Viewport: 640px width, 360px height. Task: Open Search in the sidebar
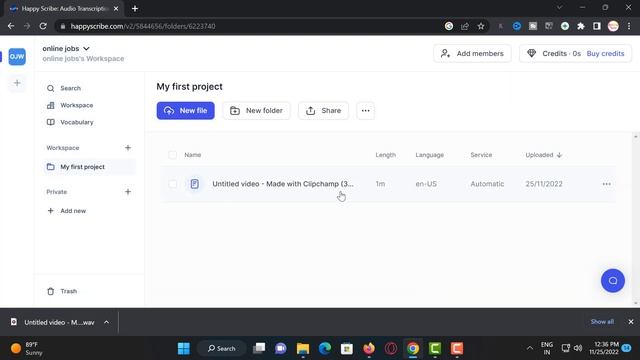[x=70, y=88]
